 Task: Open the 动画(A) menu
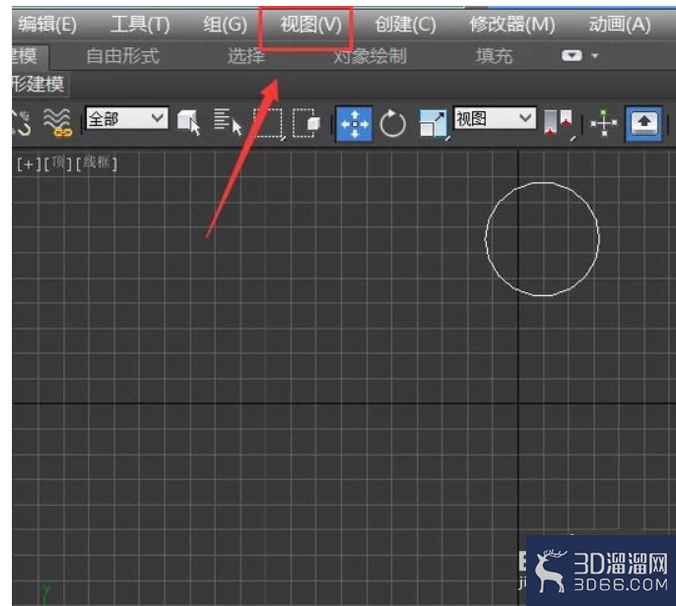pos(620,25)
